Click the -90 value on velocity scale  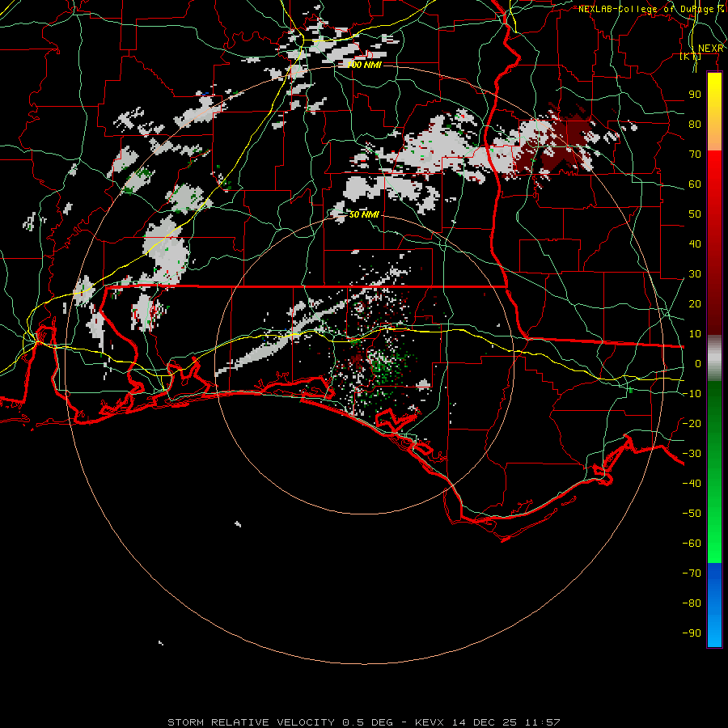(692, 633)
